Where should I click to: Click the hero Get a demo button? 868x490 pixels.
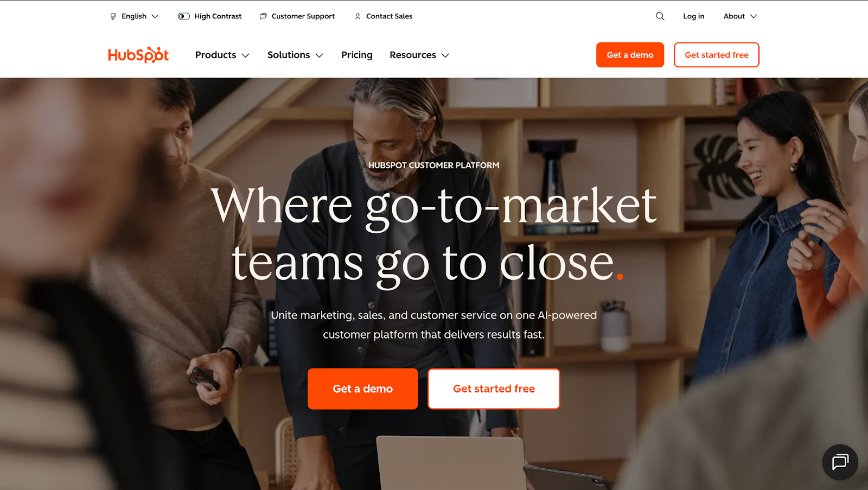coord(362,389)
